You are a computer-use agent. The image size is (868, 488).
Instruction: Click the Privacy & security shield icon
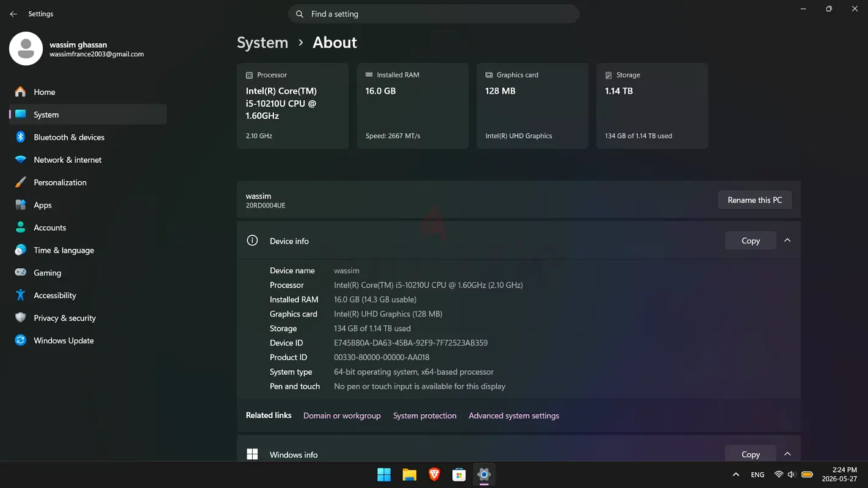21,318
